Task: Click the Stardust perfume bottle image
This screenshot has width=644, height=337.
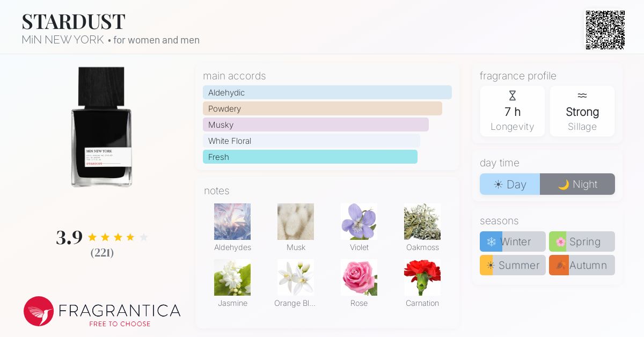Action: pos(101,127)
